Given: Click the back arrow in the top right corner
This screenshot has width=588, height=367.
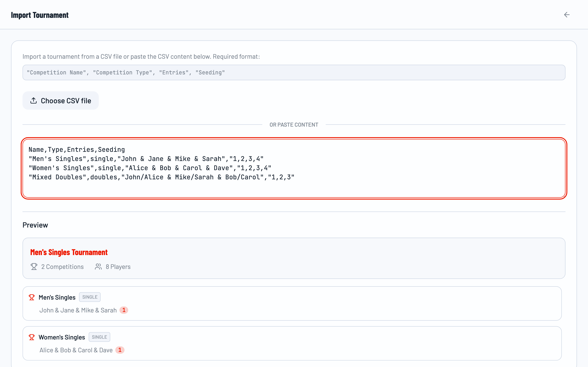Looking at the screenshot, I should click(x=567, y=15).
